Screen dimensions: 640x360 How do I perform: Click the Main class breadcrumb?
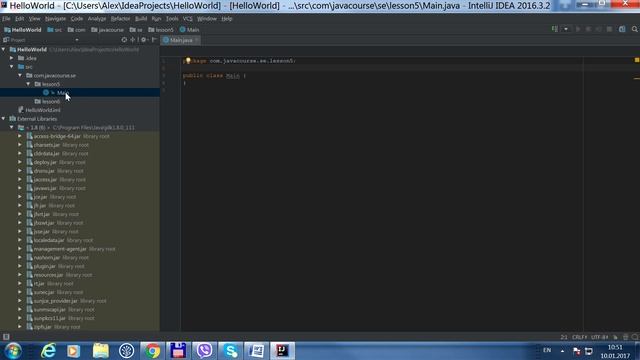(189, 30)
